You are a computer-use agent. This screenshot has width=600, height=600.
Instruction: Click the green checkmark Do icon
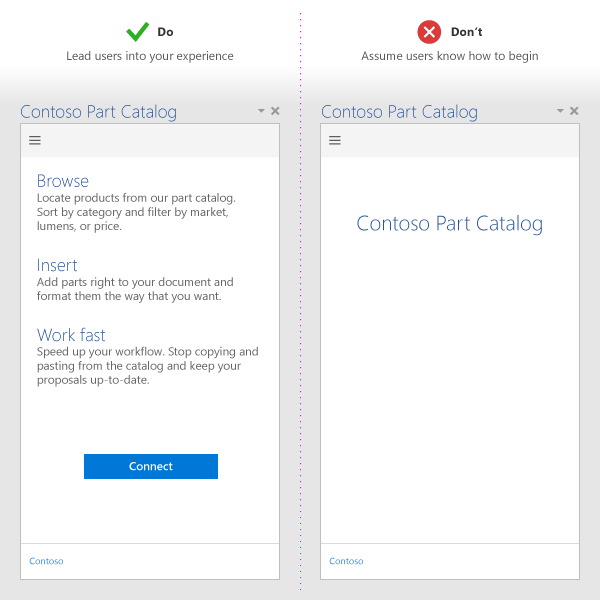pyautogui.click(x=138, y=32)
